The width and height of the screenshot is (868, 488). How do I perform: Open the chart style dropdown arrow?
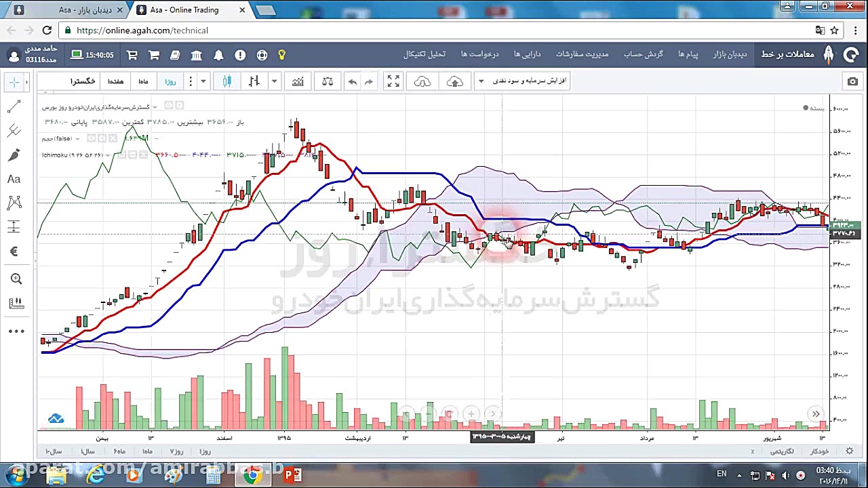pos(274,81)
